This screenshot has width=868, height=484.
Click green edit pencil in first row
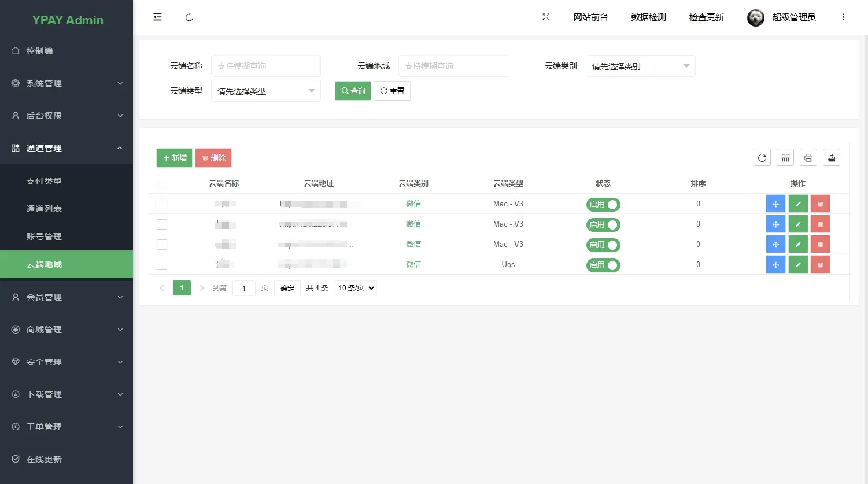point(798,204)
